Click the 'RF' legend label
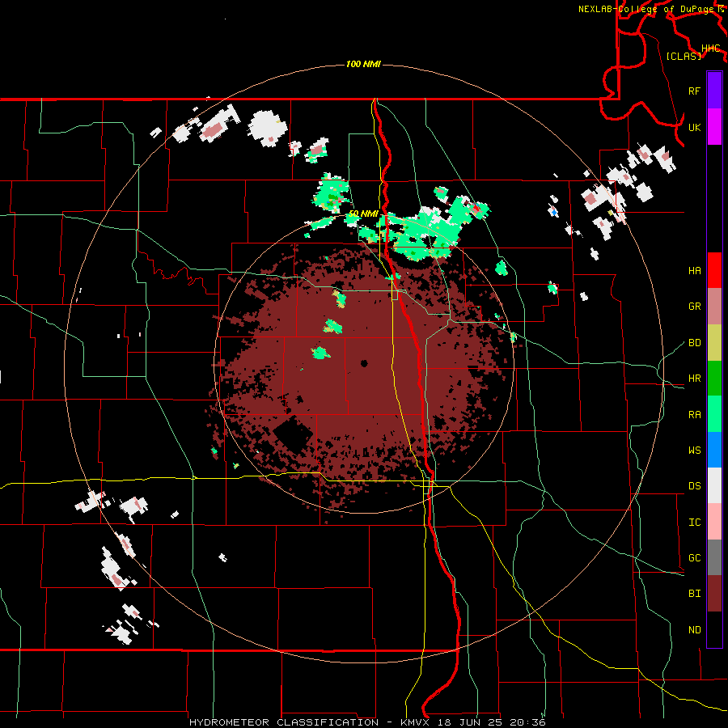 694,91
